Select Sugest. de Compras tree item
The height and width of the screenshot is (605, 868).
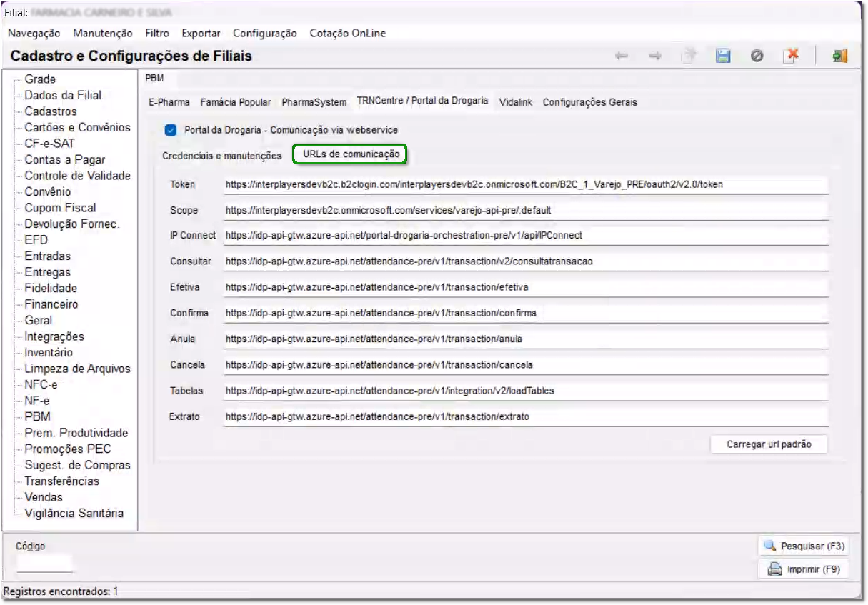(78, 465)
